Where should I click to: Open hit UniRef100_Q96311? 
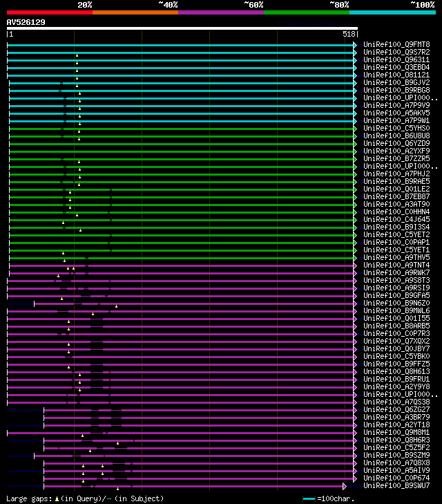(396, 59)
